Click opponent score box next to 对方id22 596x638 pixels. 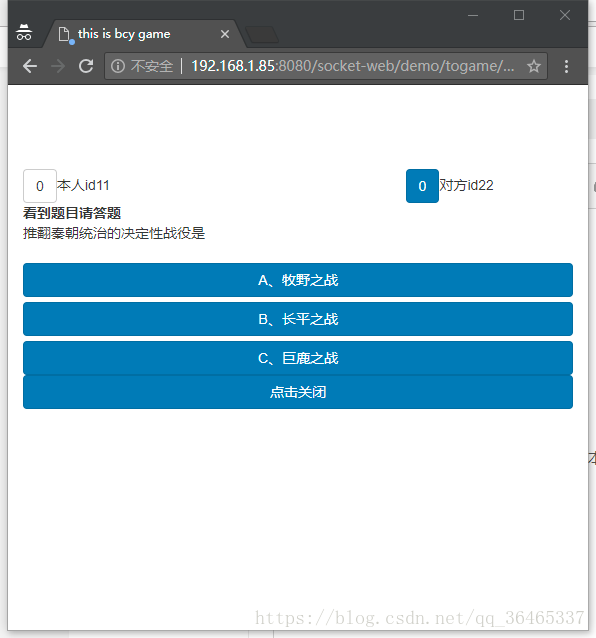pos(422,186)
